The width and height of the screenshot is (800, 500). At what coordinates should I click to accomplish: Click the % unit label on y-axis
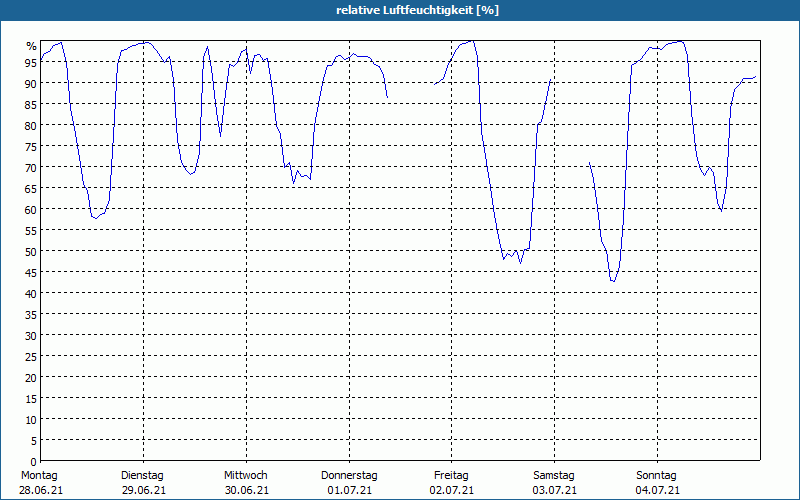[x=32, y=46]
